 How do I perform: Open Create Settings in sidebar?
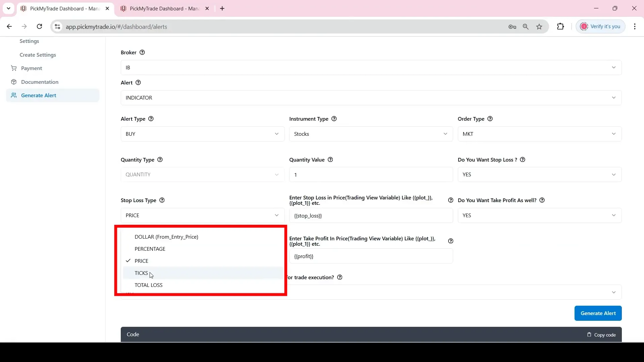tap(38, 55)
